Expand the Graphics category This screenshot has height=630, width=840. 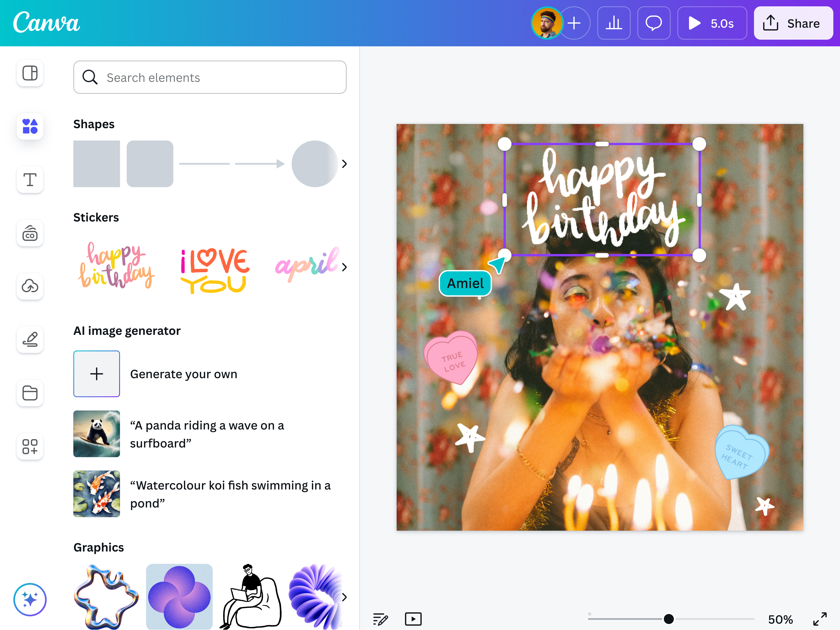coord(344,597)
